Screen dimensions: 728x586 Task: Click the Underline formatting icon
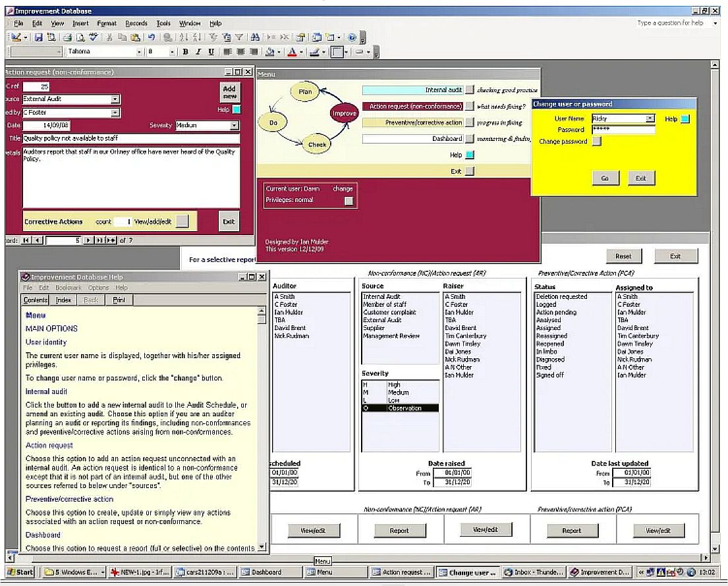coord(211,52)
